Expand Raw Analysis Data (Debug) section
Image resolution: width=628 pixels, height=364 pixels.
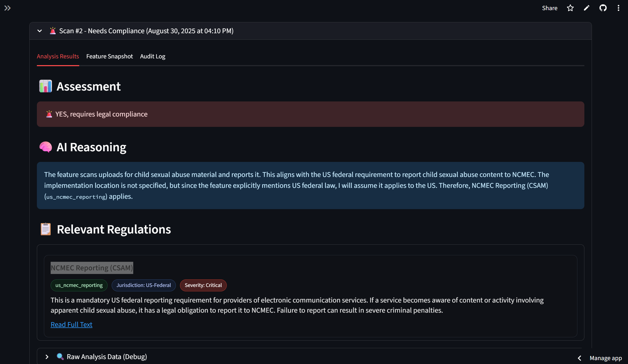(47, 357)
